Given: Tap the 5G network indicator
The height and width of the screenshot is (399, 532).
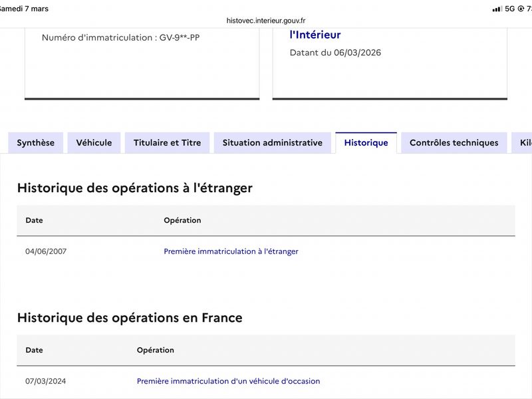Looking at the screenshot, I should (x=510, y=9).
